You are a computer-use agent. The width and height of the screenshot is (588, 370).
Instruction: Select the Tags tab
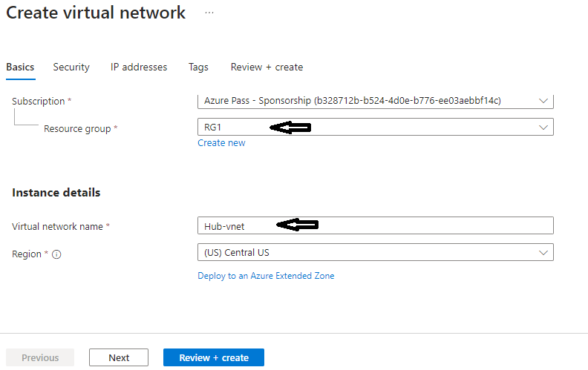click(x=198, y=67)
